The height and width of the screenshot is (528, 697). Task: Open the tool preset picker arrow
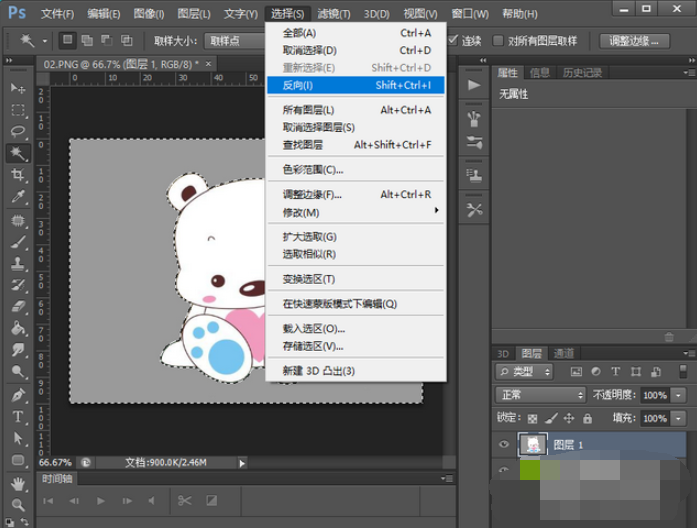(x=45, y=41)
